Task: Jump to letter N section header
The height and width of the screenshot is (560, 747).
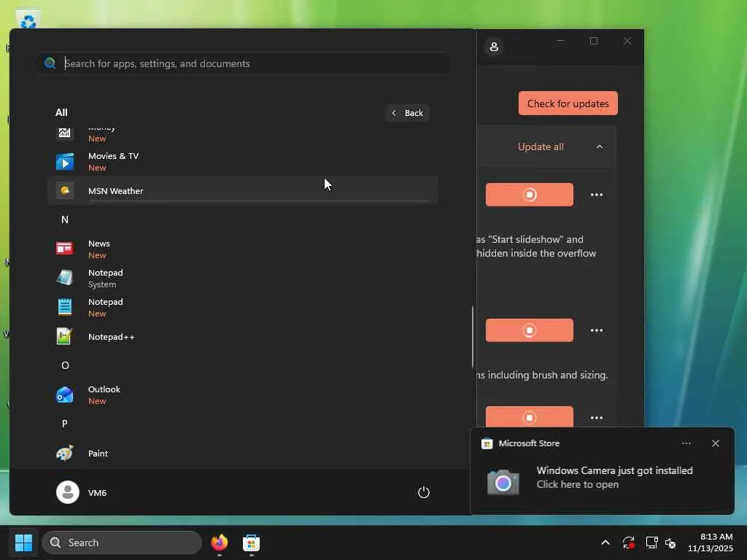Action: click(x=65, y=219)
